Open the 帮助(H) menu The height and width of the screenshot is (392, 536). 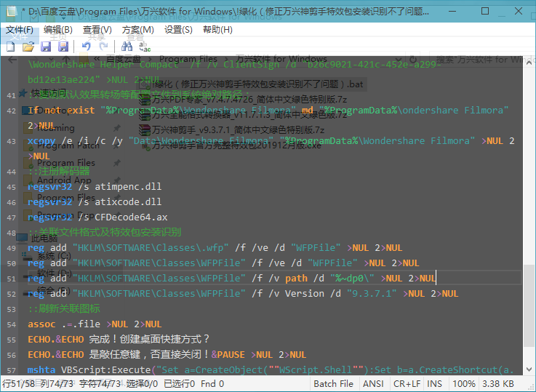coord(217,30)
